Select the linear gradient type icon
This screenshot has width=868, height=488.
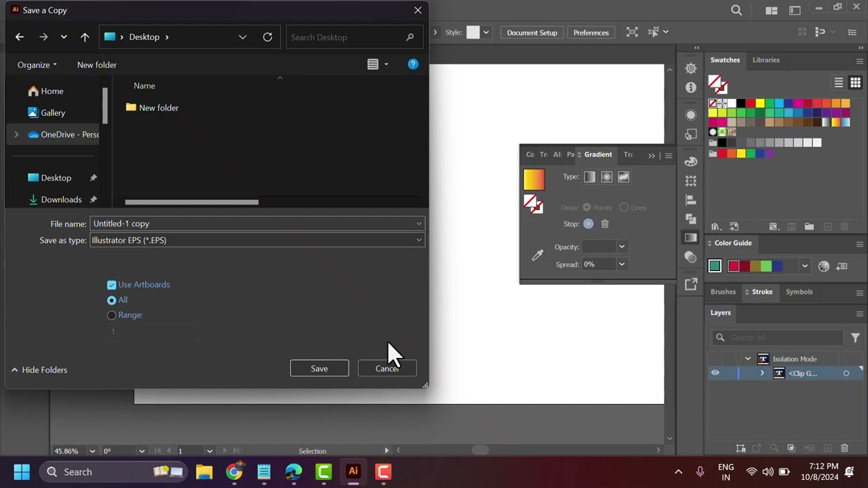pos(589,177)
